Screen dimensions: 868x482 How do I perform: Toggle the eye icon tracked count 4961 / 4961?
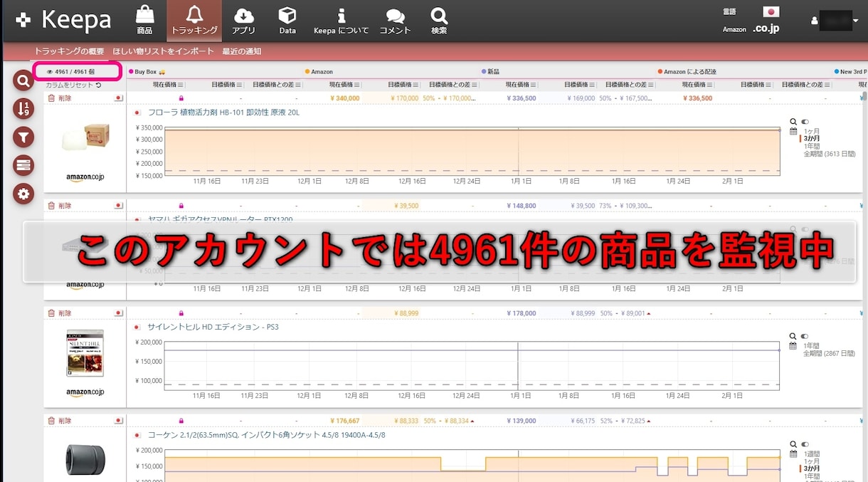pos(49,72)
